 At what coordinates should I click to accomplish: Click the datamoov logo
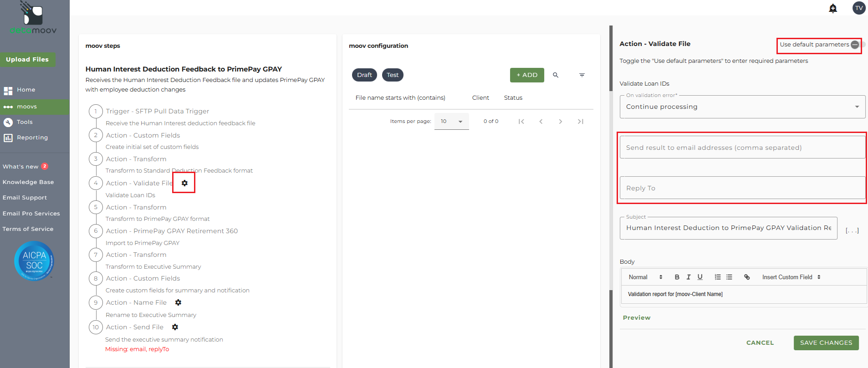pyautogui.click(x=33, y=18)
